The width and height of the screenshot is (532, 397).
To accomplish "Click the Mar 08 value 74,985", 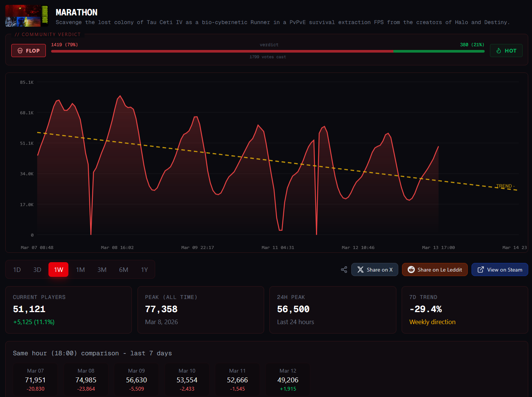I will [86, 380].
